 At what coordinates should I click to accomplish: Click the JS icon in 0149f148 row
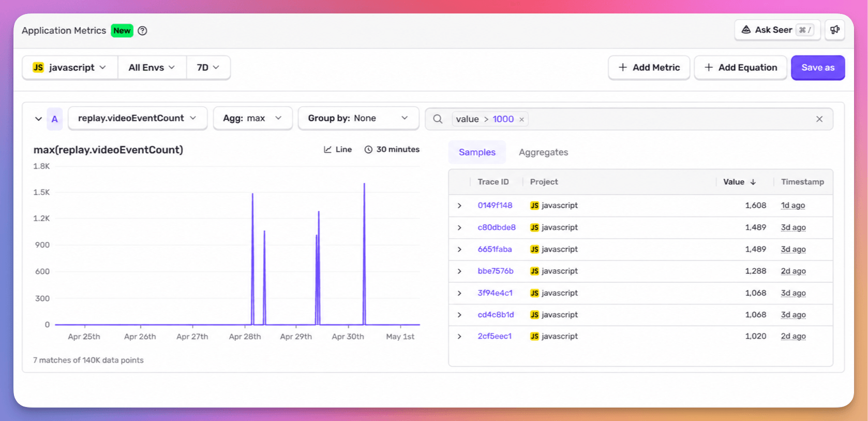534,206
